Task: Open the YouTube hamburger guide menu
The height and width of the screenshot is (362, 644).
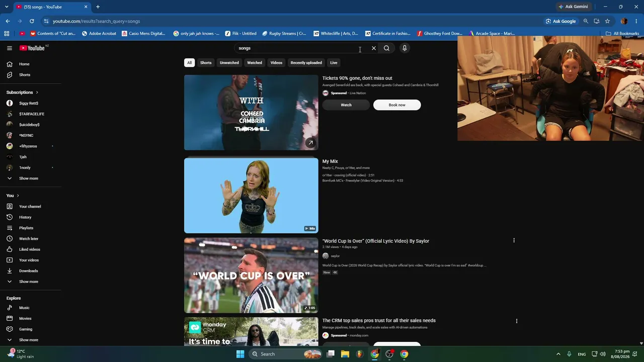Action: (x=10, y=48)
